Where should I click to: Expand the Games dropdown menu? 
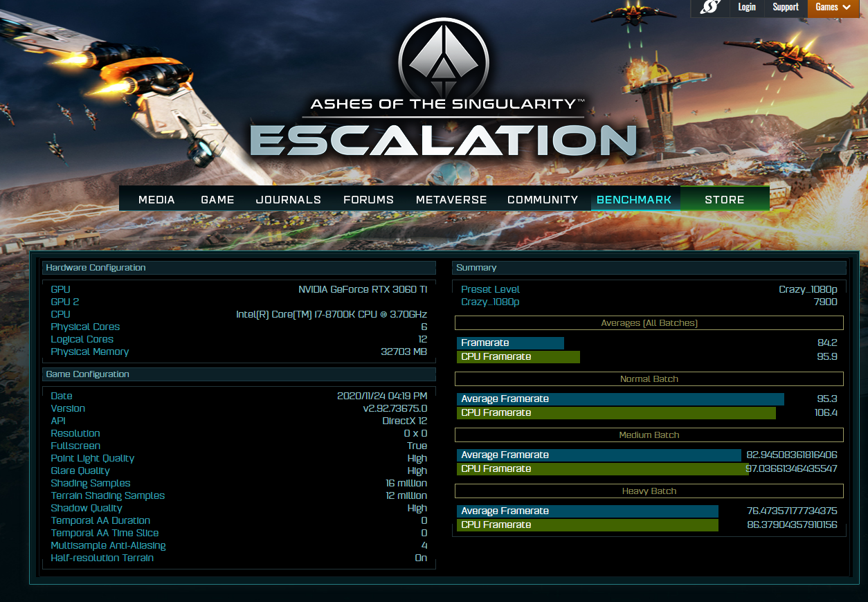pyautogui.click(x=833, y=8)
